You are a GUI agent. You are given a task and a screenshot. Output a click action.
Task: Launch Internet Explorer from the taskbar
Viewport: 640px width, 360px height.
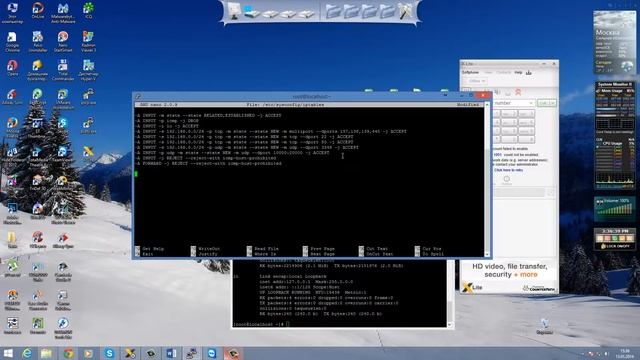pos(27,353)
